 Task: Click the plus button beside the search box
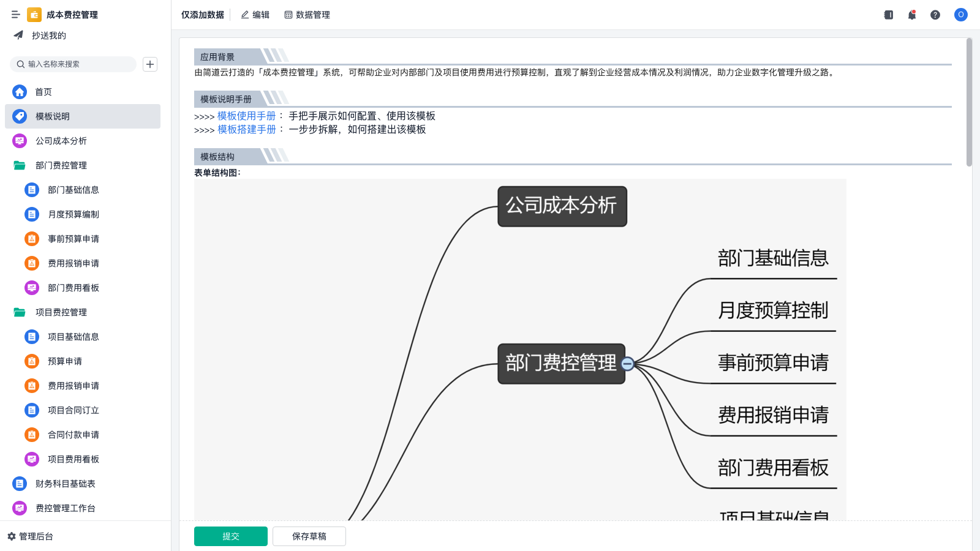[x=150, y=64]
